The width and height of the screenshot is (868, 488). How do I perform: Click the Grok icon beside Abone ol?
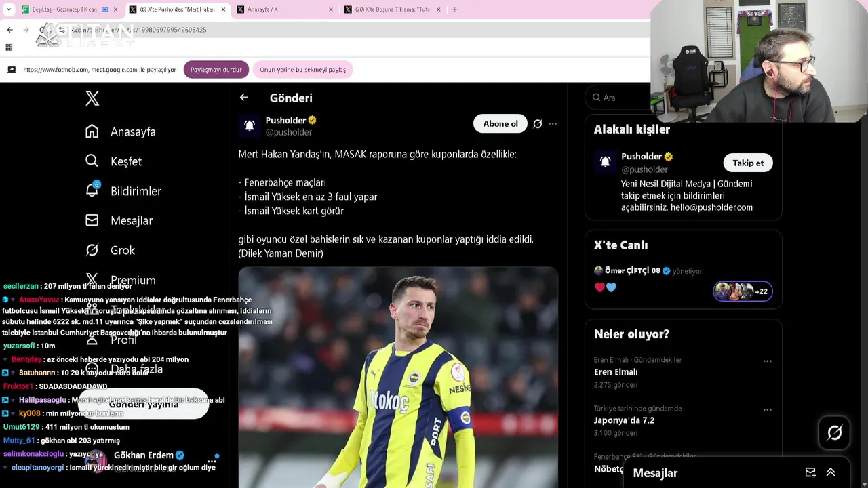coord(538,123)
